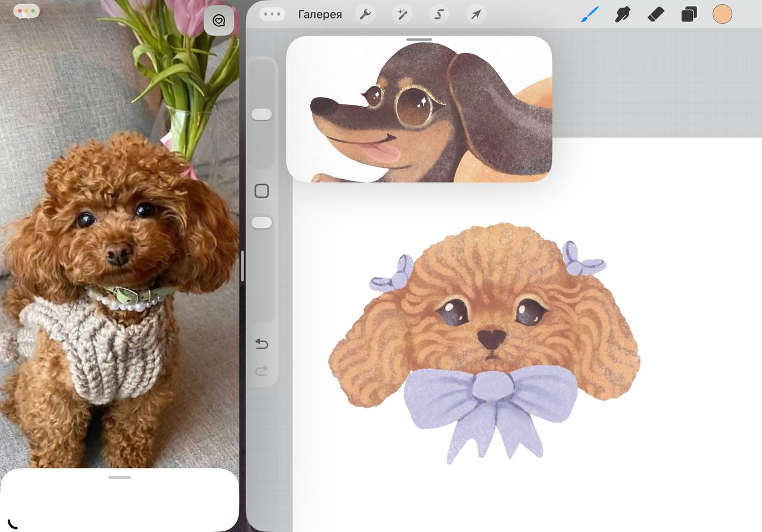Select the Transform arrow tool
The height and width of the screenshot is (532, 762).
point(476,14)
